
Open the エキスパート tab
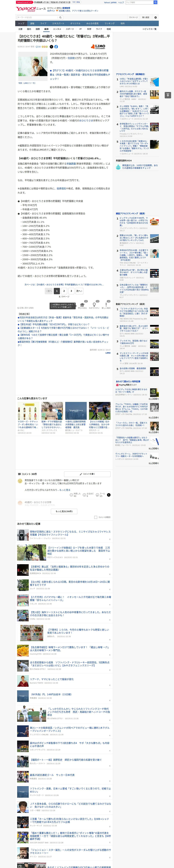[x=58, y=24]
